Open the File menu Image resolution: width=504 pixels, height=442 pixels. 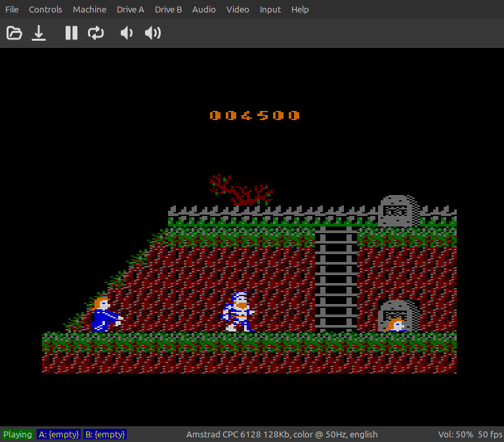coord(12,10)
